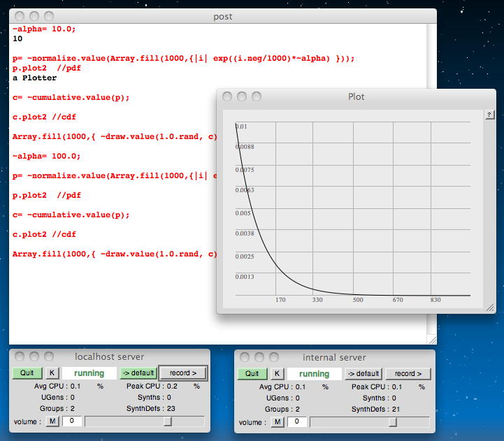The image size is (504, 441).
Task: Click the Plot window resize handle
Action: point(490,308)
